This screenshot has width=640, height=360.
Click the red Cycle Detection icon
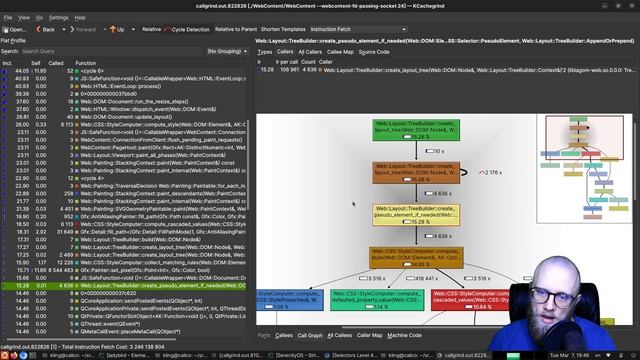(167, 29)
